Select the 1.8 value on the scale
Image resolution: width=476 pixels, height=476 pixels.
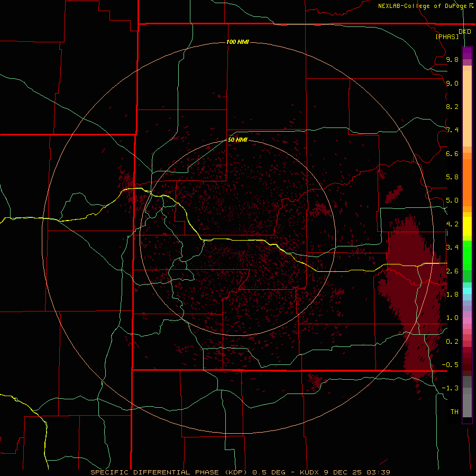(452, 295)
